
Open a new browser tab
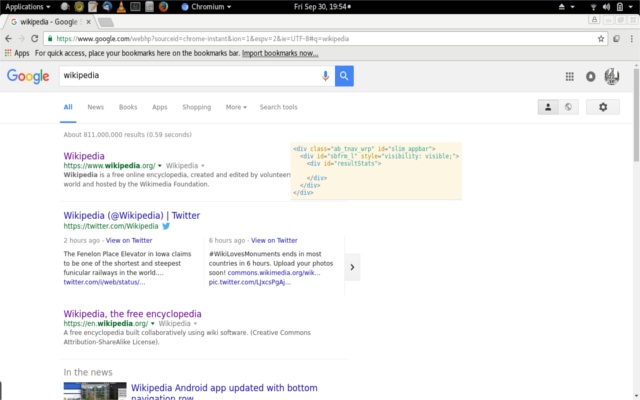pyautogui.click(x=106, y=22)
